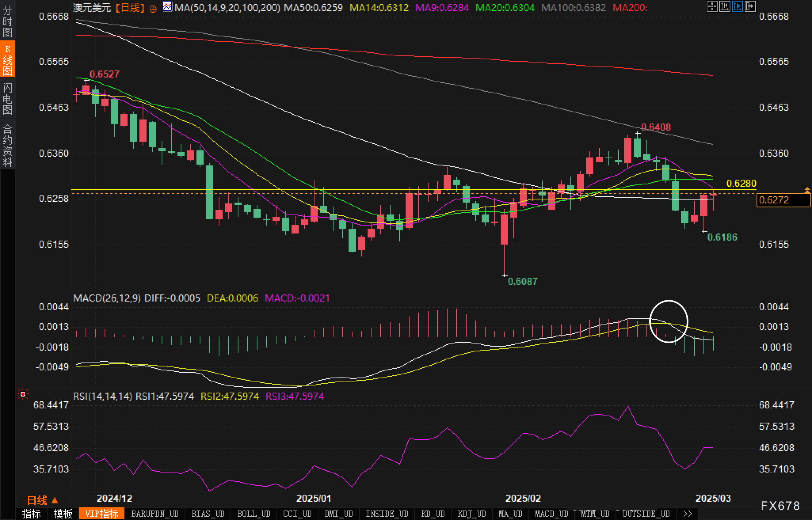Select the VIP指标 tab

(102, 514)
